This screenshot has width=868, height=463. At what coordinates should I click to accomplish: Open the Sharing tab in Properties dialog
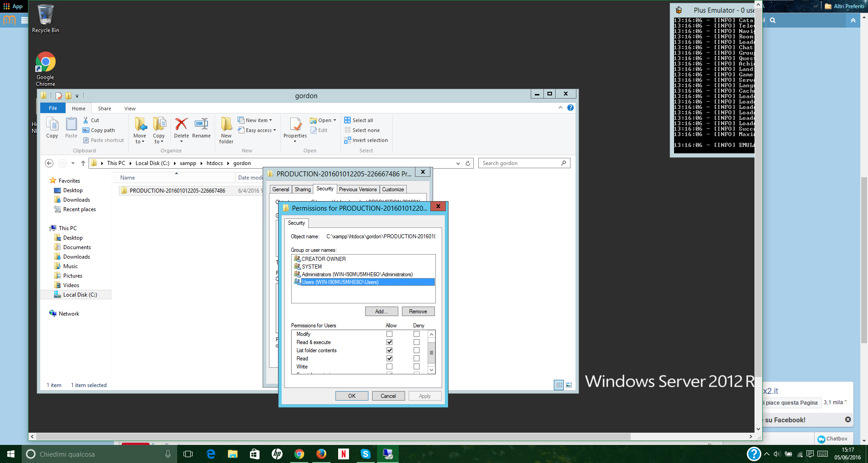(x=302, y=189)
